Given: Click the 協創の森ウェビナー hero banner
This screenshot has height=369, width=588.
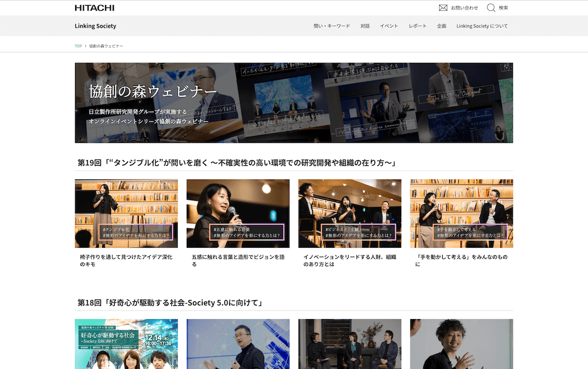Looking at the screenshot, I should pos(293,103).
